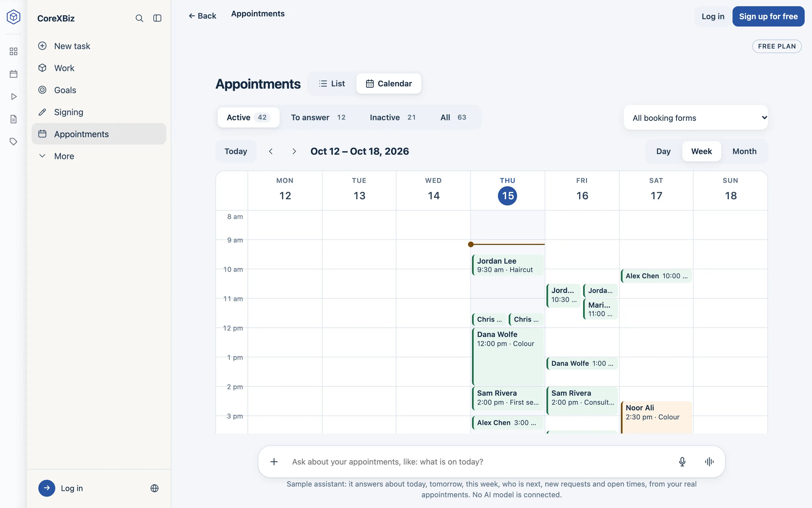This screenshot has height=508, width=812.
Task: Click Log in at top right
Action: tap(713, 16)
